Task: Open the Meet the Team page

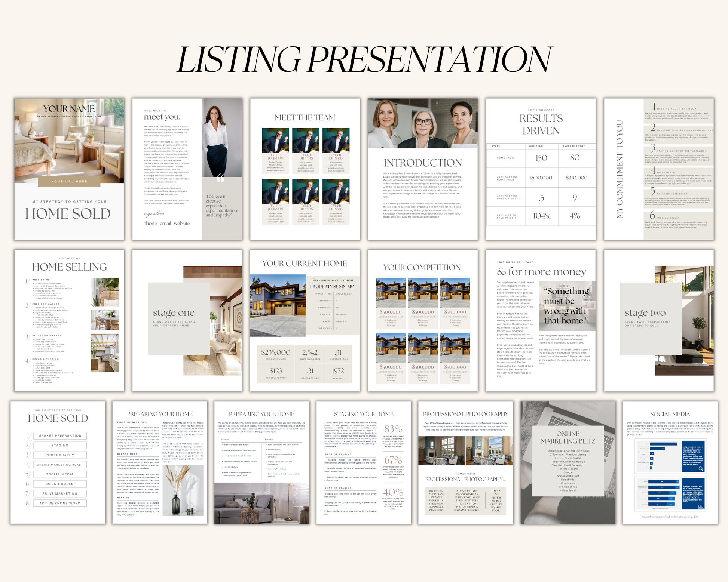Action: click(305, 169)
